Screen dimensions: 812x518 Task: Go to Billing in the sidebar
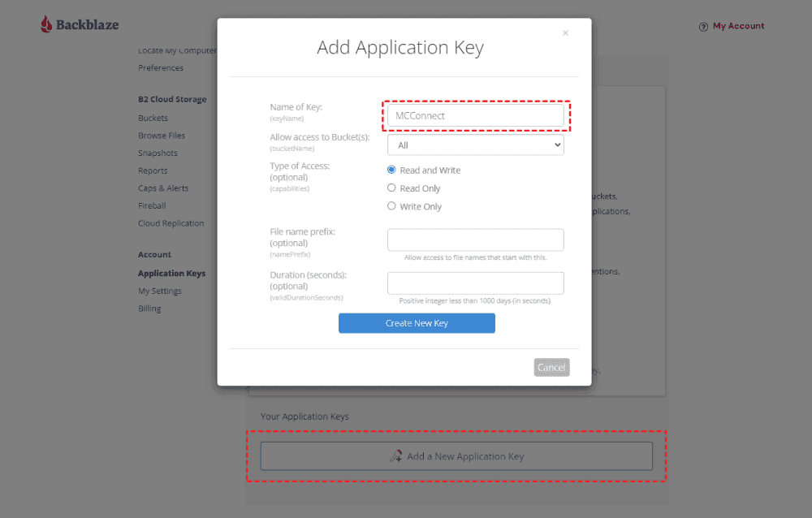149,309
